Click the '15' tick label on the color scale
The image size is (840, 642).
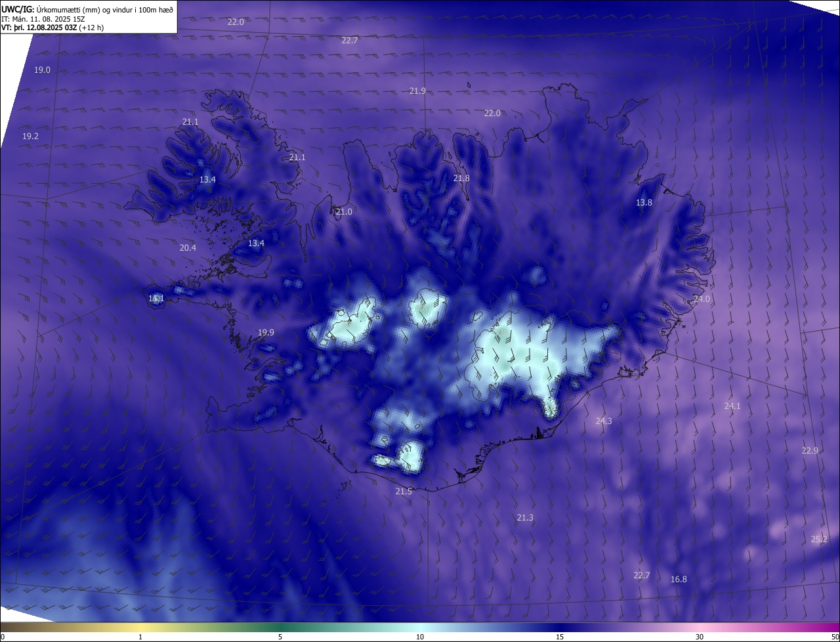[x=560, y=637]
